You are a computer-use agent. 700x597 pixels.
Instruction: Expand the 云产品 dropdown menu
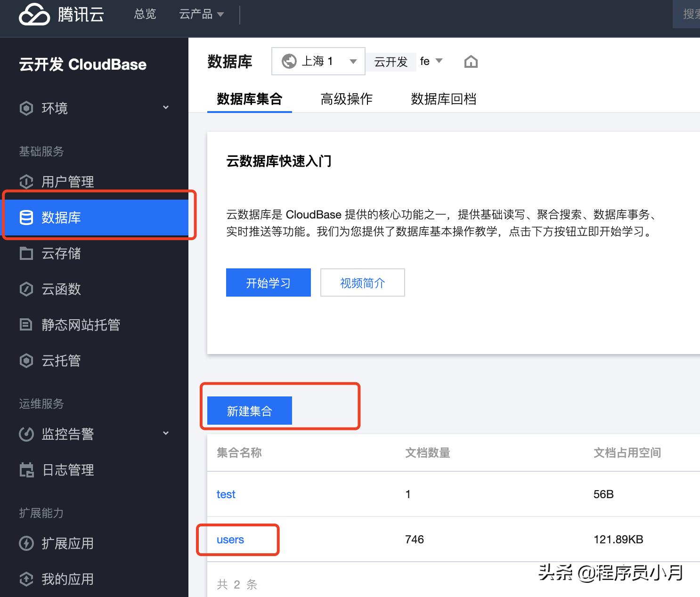202,14
